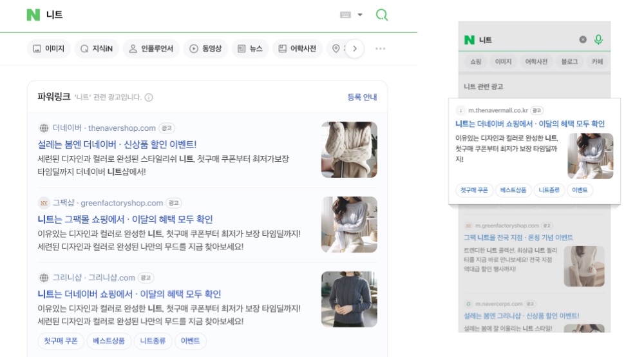Image resolution: width=644 pixels, height=357 pixels.
Task: Click the 광고 badge next to greenfactoryshop.com
Action: click(174, 203)
